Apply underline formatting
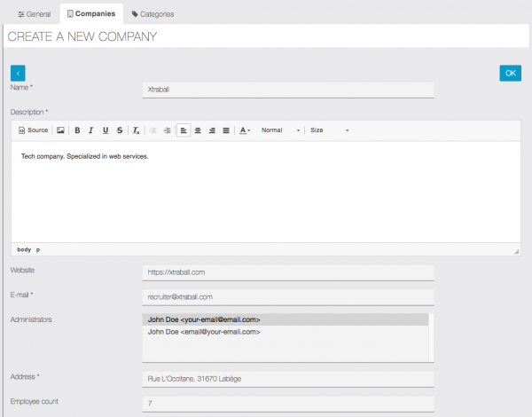 pyautogui.click(x=106, y=130)
